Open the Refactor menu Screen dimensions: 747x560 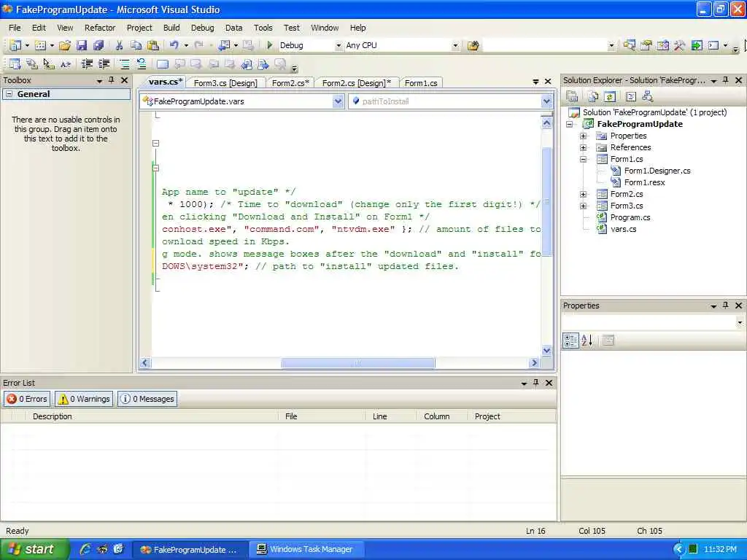100,28
